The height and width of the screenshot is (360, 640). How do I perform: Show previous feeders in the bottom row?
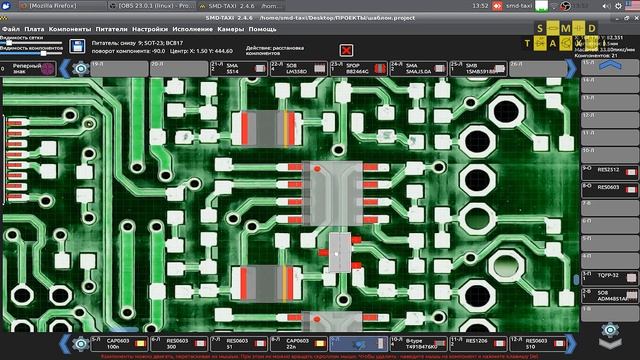(65, 344)
